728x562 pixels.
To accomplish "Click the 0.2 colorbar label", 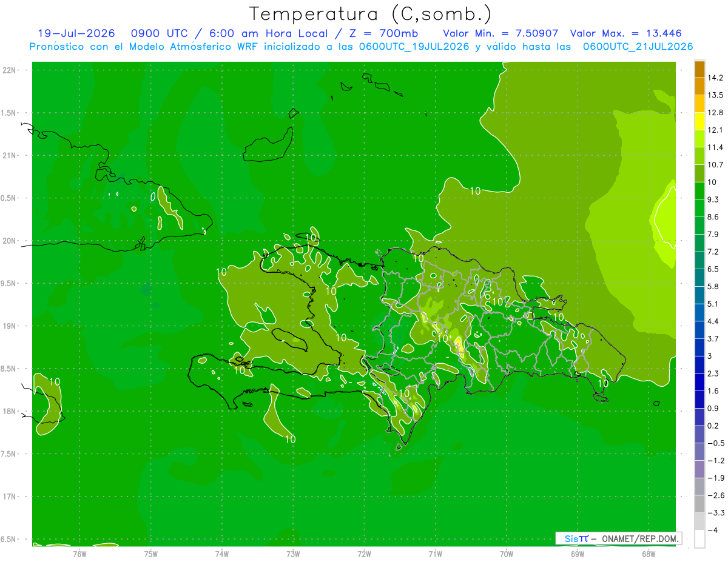I will pos(713,426).
